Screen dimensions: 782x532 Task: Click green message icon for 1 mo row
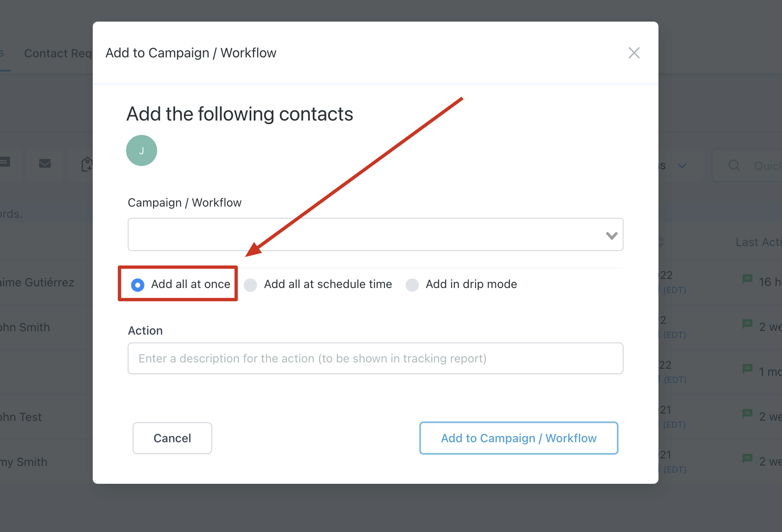click(x=747, y=369)
